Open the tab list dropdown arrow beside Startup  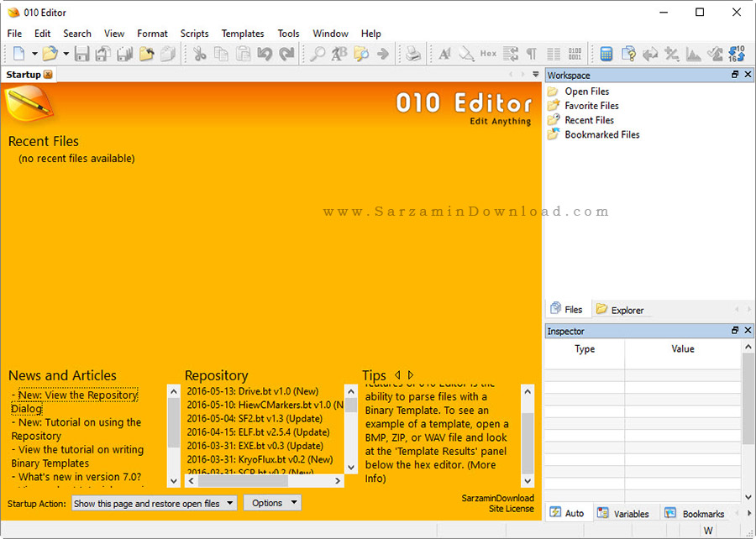pyautogui.click(x=535, y=74)
